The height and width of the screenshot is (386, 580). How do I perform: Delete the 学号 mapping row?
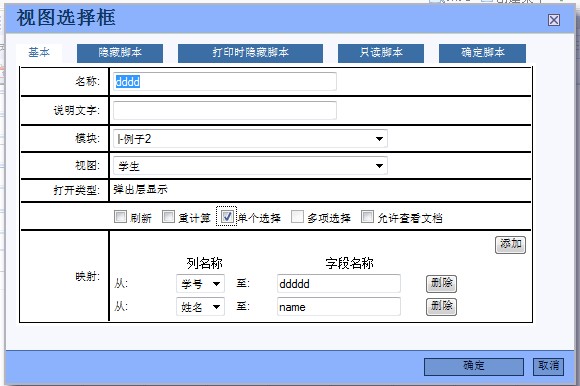coord(441,284)
